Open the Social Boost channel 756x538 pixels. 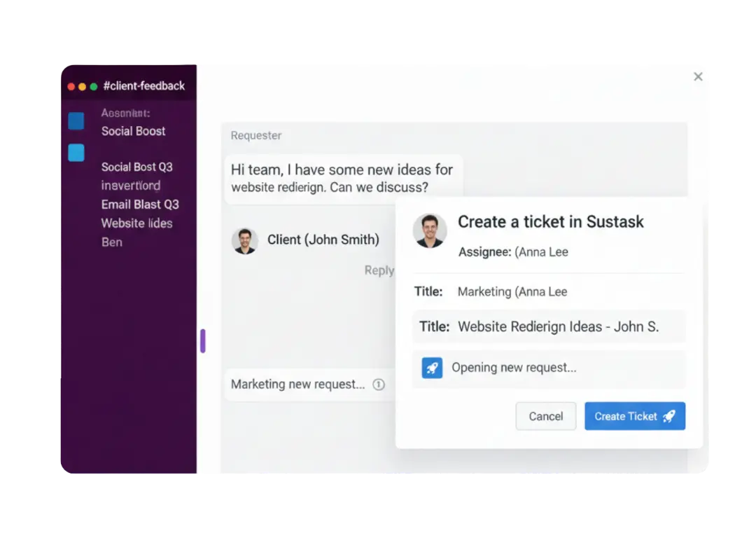133,131
